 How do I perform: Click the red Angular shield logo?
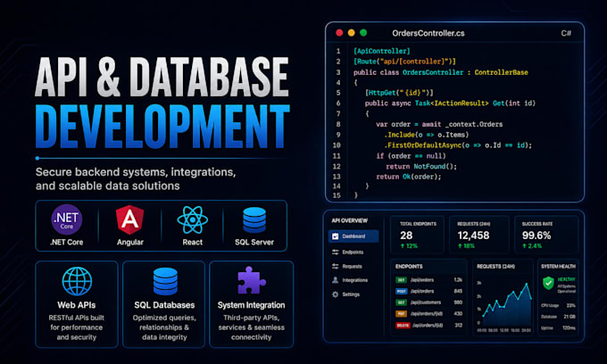[130, 219]
